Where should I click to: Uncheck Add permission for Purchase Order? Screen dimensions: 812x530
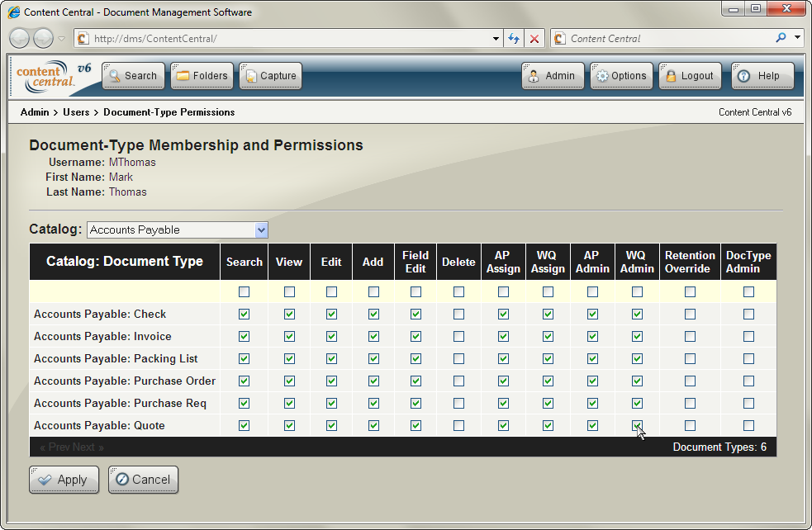click(x=373, y=381)
